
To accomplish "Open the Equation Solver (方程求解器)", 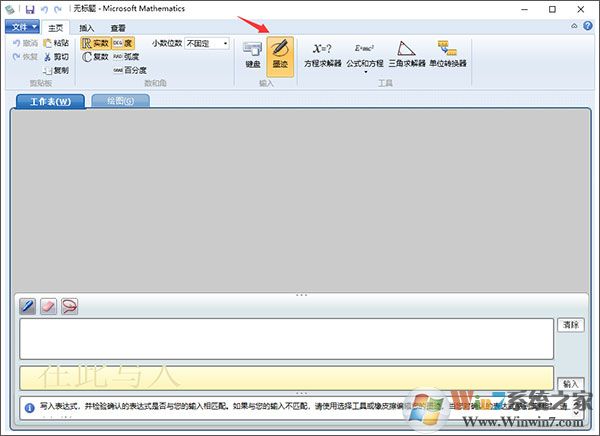I will 322,53.
